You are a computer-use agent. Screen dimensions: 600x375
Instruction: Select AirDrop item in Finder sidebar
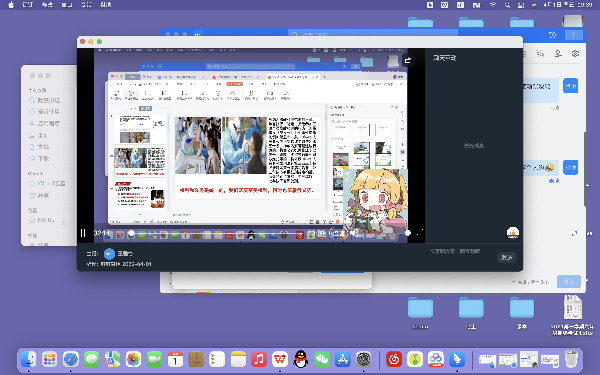[45, 100]
